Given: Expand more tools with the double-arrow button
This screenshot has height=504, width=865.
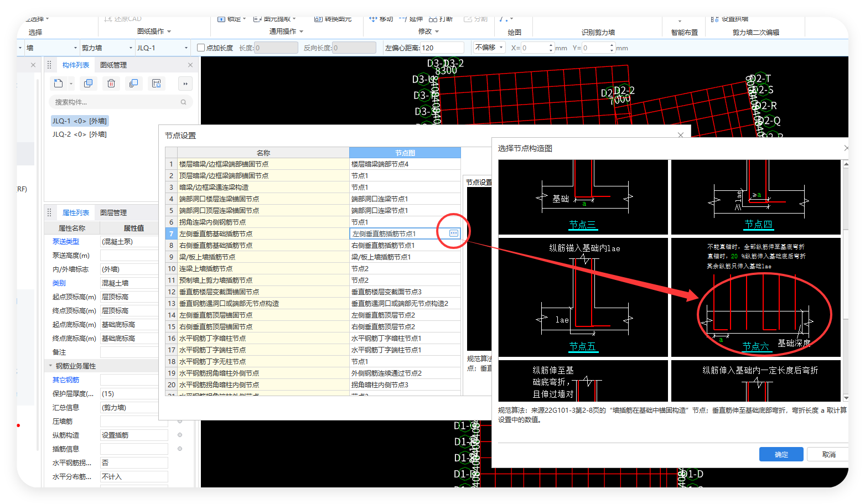Looking at the screenshot, I should 185,84.
